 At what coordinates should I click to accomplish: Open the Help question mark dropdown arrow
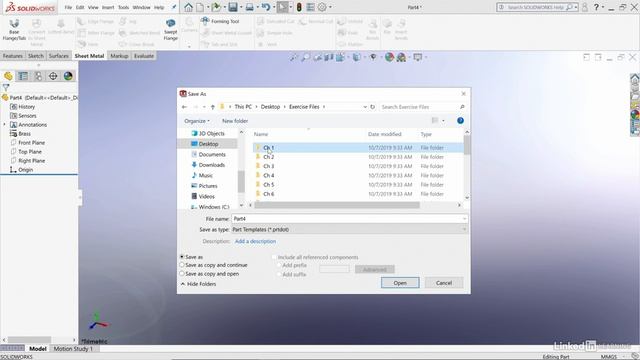point(603,7)
